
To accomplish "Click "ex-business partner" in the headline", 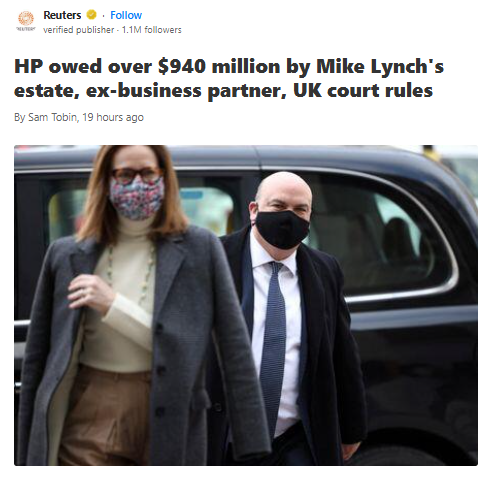I will pos(186,91).
